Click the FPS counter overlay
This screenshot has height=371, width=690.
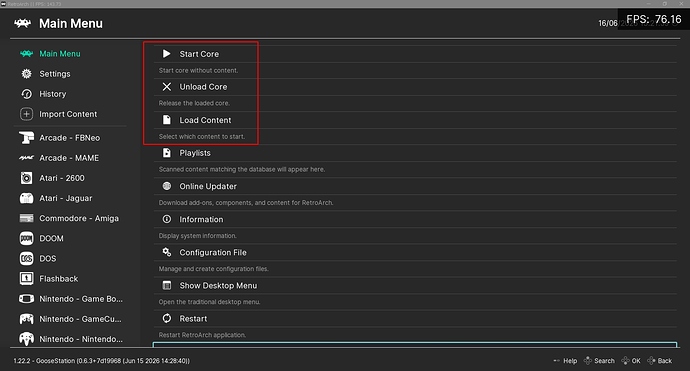pos(653,19)
